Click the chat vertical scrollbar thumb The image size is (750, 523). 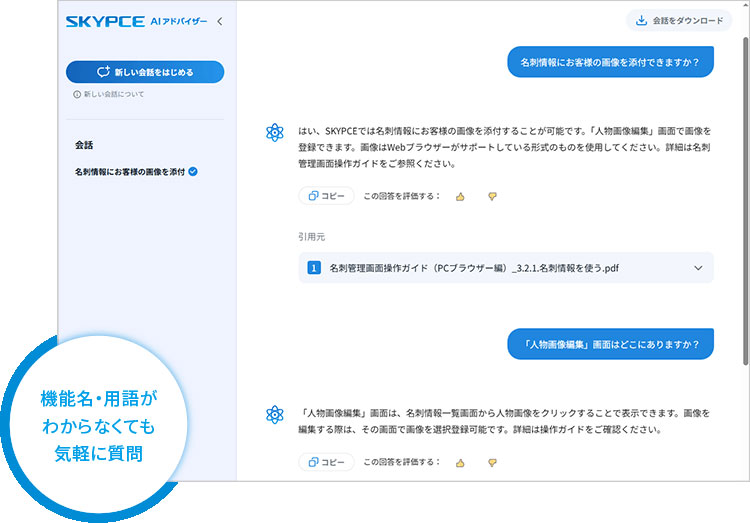click(745, 201)
